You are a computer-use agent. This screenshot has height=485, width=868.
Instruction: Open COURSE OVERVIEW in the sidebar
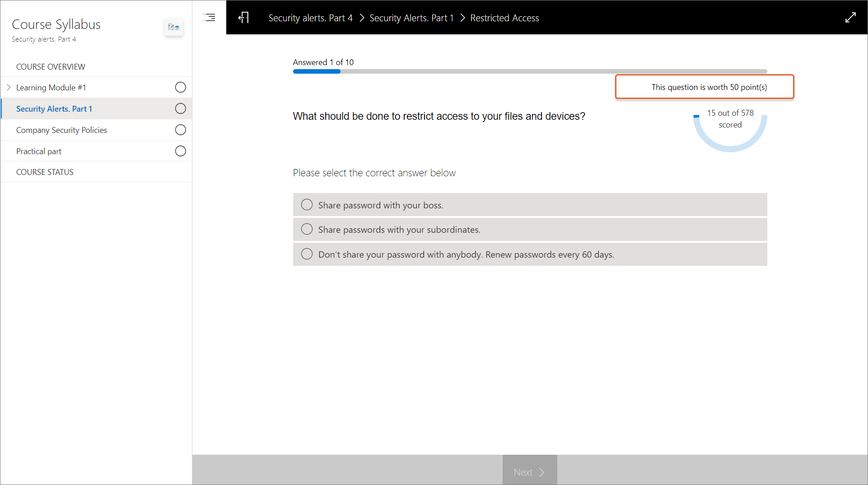[x=51, y=67]
